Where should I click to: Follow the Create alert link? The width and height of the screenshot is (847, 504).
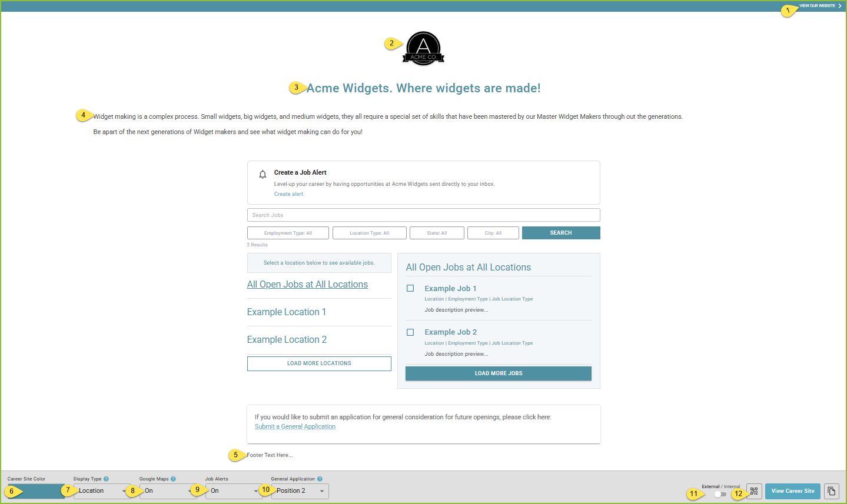288,194
